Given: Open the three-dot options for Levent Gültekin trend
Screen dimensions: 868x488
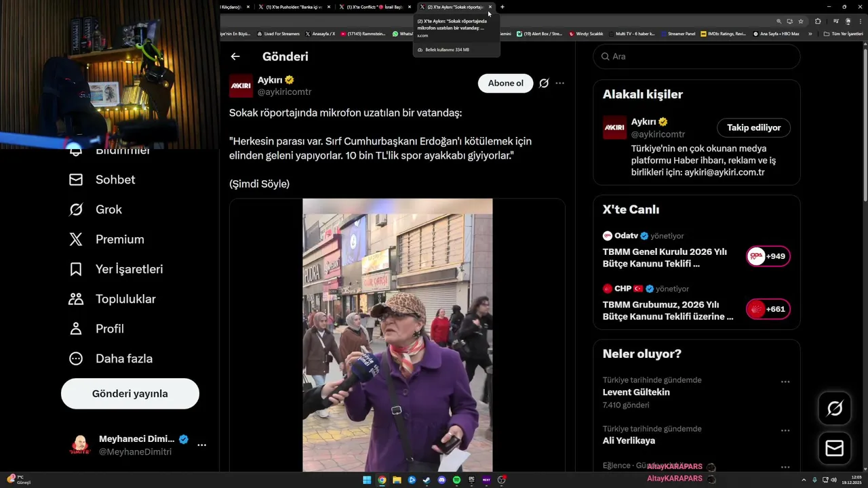Looking at the screenshot, I should 785,382.
